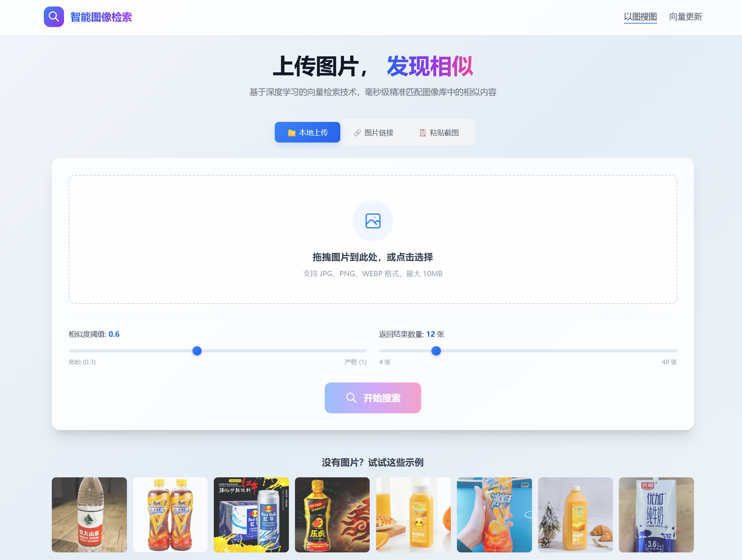The width and height of the screenshot is (742, 560).
Task: Click the 发现相似 gradient headline
Action: tap(430, 66)
